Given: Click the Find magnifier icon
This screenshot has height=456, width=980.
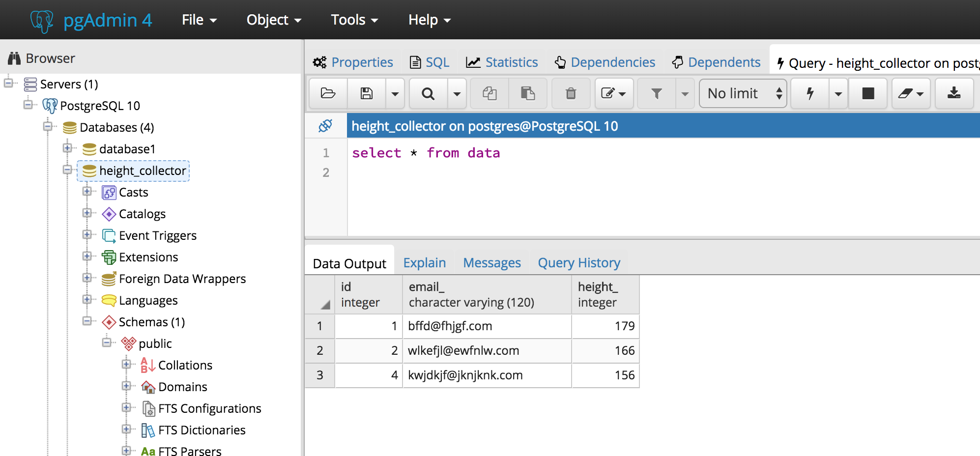Looking at the screenshot, I should pos(428,93).
